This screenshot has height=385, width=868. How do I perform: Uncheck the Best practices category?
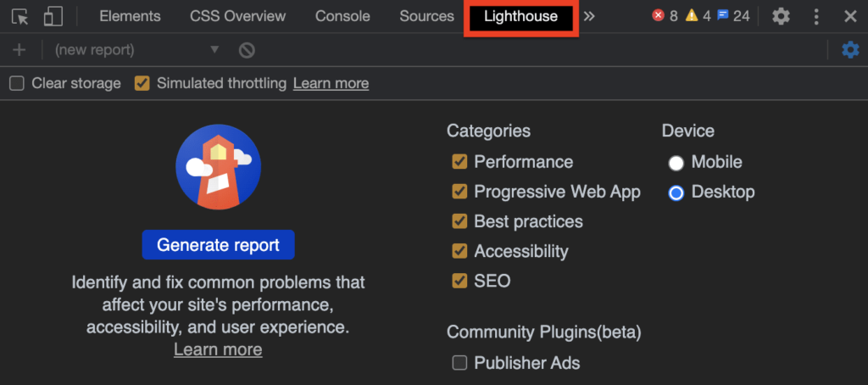tap(459, 221)
